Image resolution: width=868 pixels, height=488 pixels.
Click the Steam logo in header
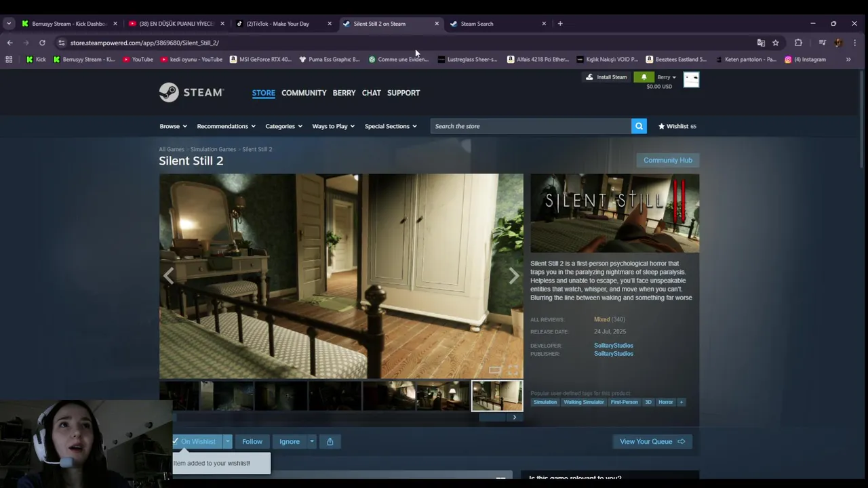coord(191,92)
